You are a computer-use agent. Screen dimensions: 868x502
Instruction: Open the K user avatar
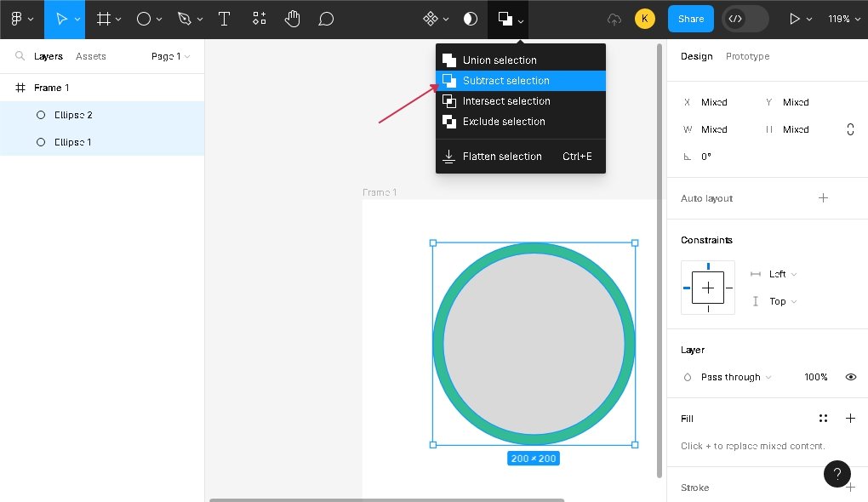[645, 19]
